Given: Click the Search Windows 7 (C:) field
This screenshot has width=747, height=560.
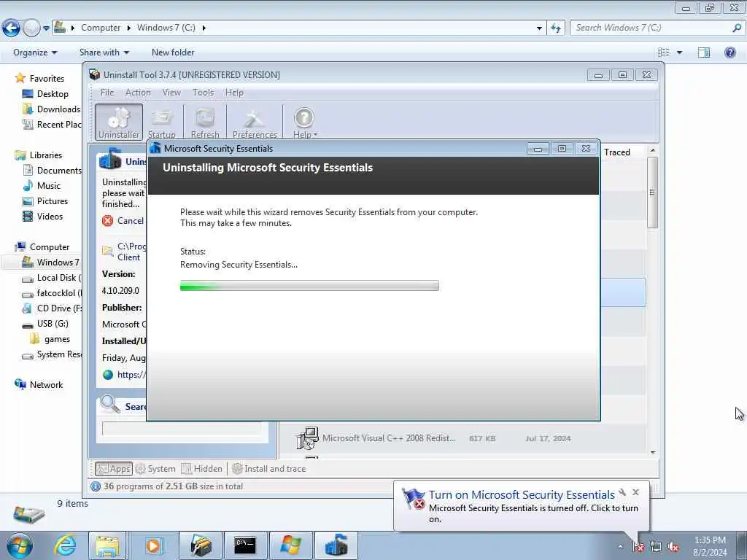Looking at the screenshot, I should pos(657,28).
